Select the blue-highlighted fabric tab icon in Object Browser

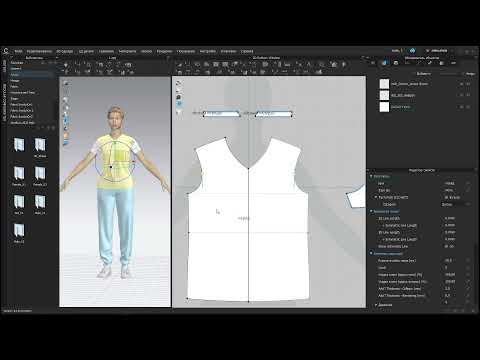(x=385, y=63)
